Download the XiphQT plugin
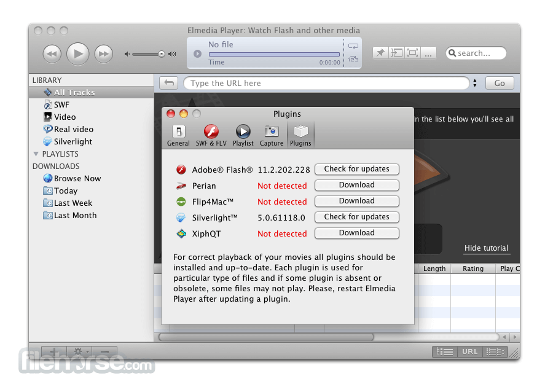This screenshot has width=553, height=392. coord(357,233)
